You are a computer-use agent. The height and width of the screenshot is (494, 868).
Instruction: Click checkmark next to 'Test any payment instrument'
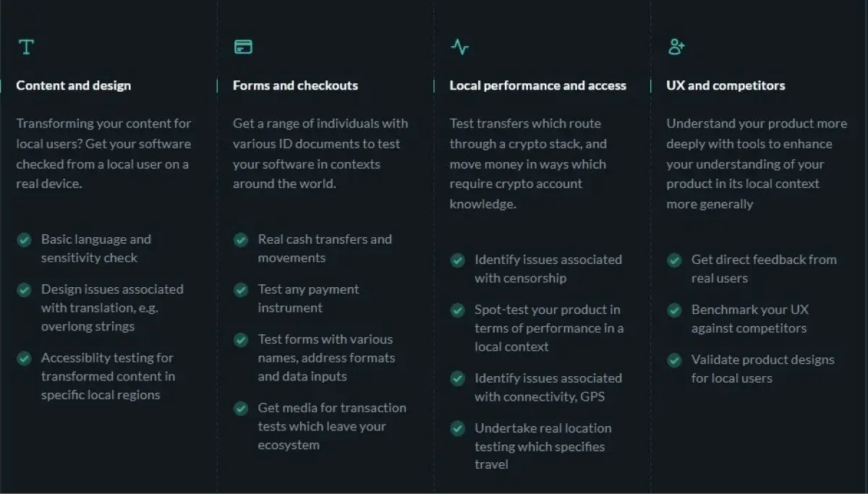pyautogui.click(x=241, y=289)
